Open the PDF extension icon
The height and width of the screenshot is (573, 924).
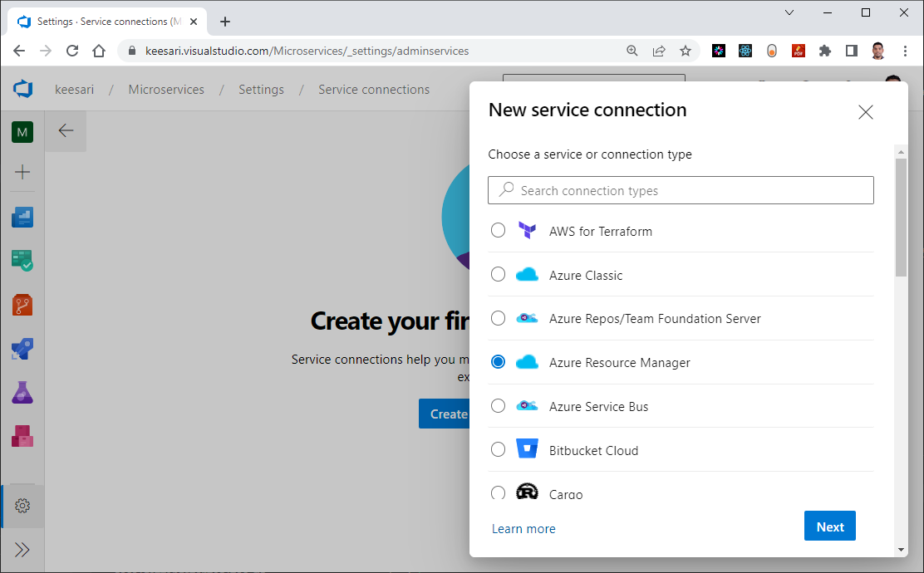[799, 51]
